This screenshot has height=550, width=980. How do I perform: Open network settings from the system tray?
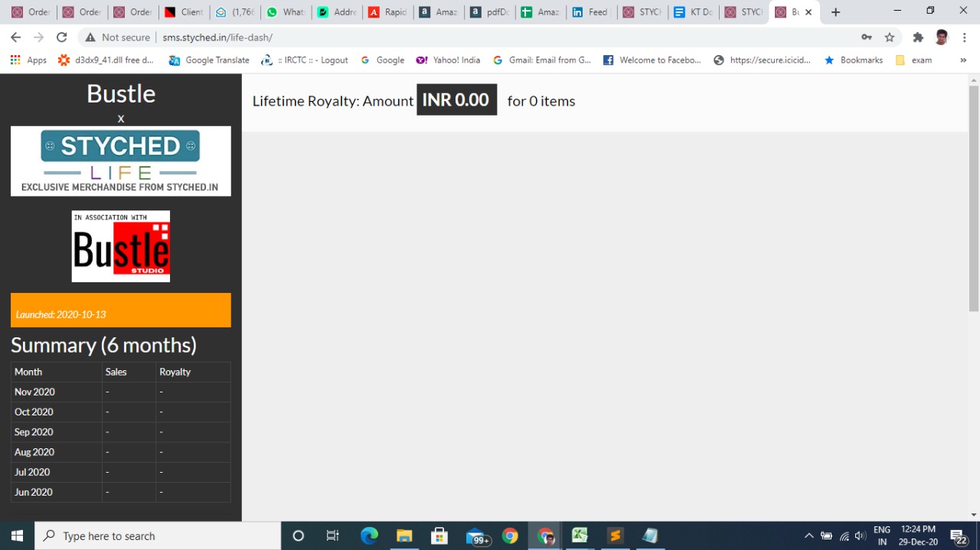pyautogui.click(x=844, y=535)
